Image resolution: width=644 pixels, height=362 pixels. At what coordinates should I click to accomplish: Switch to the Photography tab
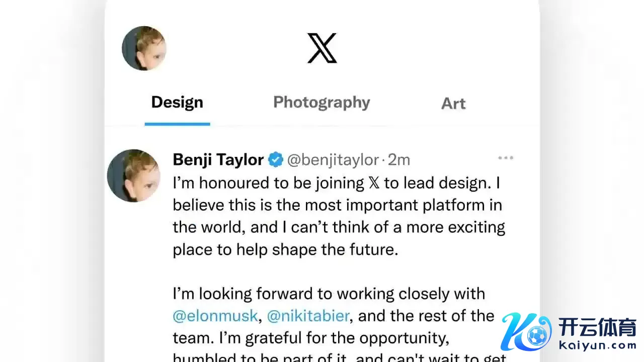tap(321, 103)
